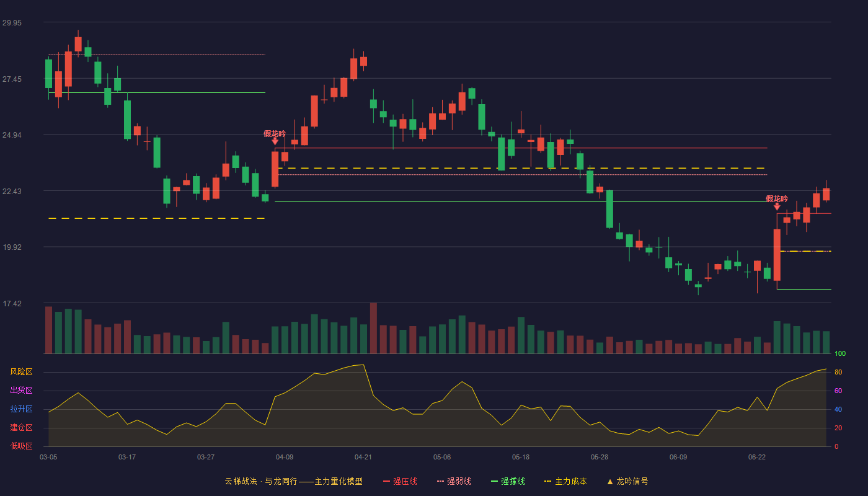
Task: Click the 06-09 date label
Action: tap(678, 457)
